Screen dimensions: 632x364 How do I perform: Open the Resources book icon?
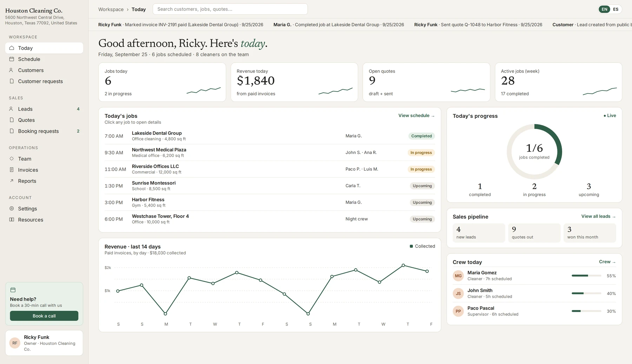click(x=12, y=220)
